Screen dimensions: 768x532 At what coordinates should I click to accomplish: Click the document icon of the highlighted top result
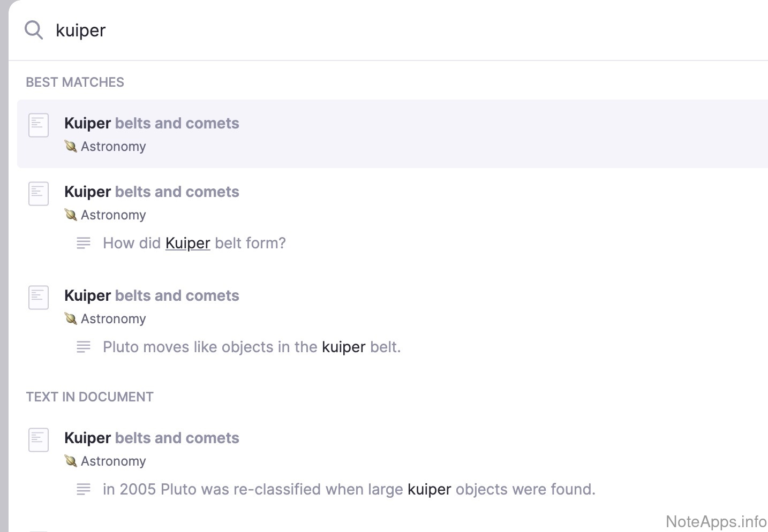click(x=39, y=125)
